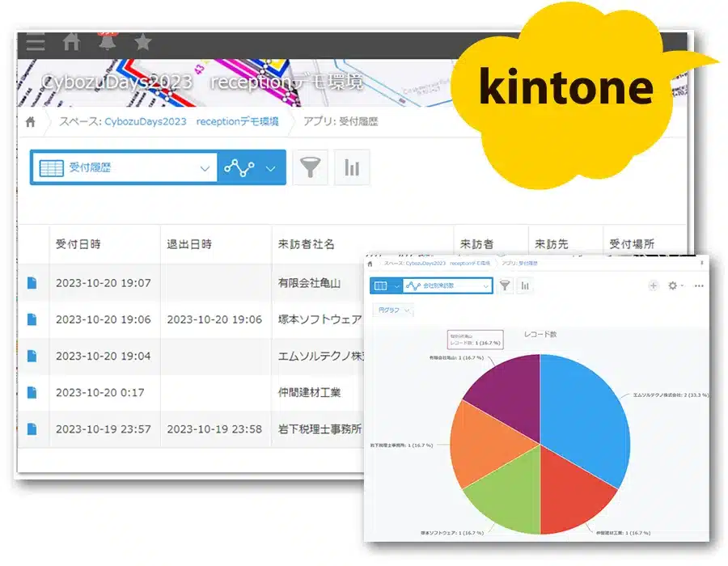
Task: Click the blue エムソルテクノ pie slice
Action: [x=584, y=412]
